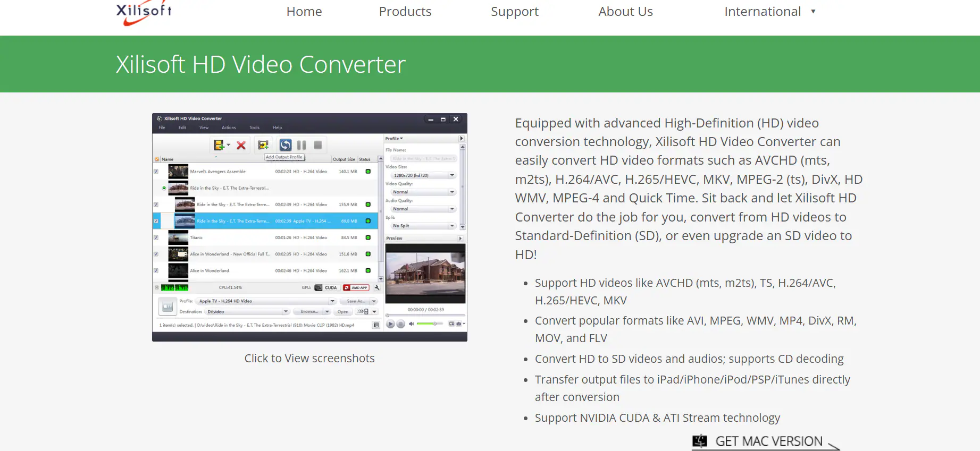
Task: Click the red Remove (X) toolbar icon
Action: click(241, 145)
